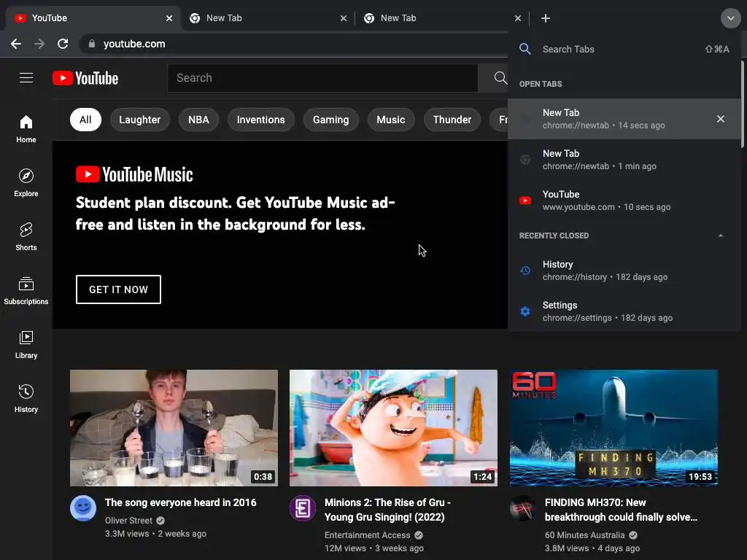Open Shorts in sidebar

pyautogui.click(x=26, y=237)
